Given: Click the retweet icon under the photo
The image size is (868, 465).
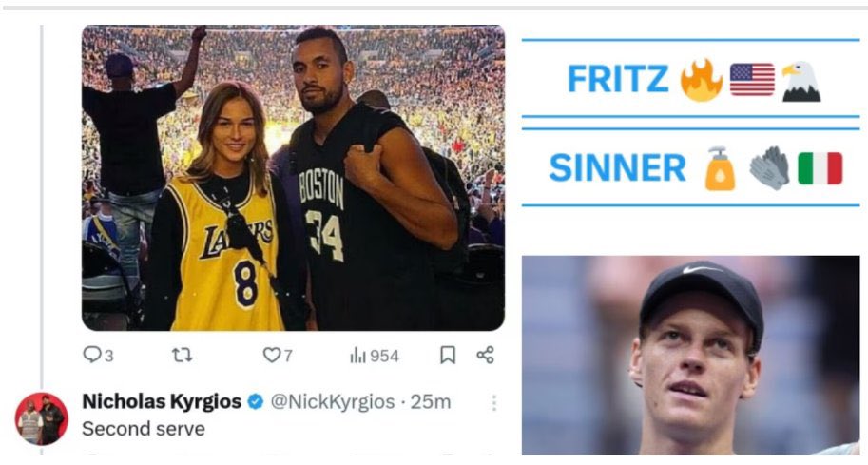Looking at the screenshot, I should pyautogui.click(x=183, y=355).
